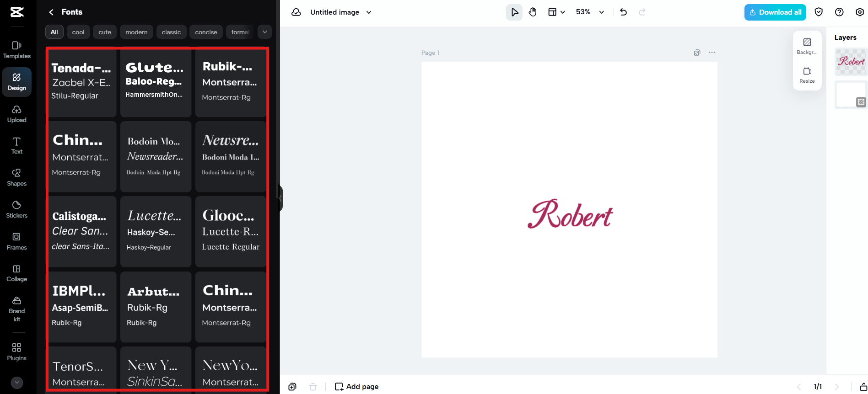Select the cute font filter
Screen dimensions: 868x394
coord(105,32)
